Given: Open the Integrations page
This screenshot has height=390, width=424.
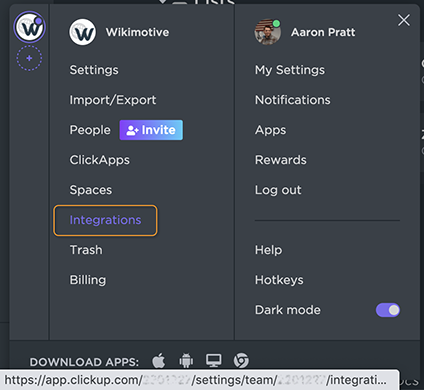Looking at the screenshot, I should (x=105, y=220).
